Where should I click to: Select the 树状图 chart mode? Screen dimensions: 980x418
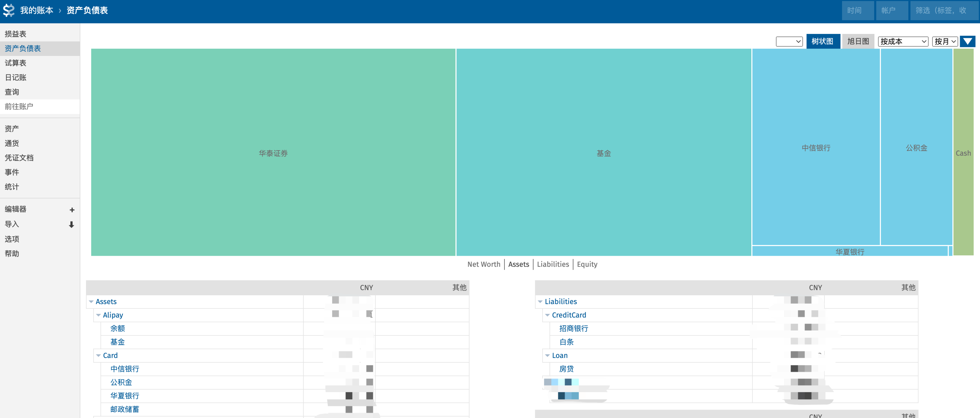click(x=822, y=42)
